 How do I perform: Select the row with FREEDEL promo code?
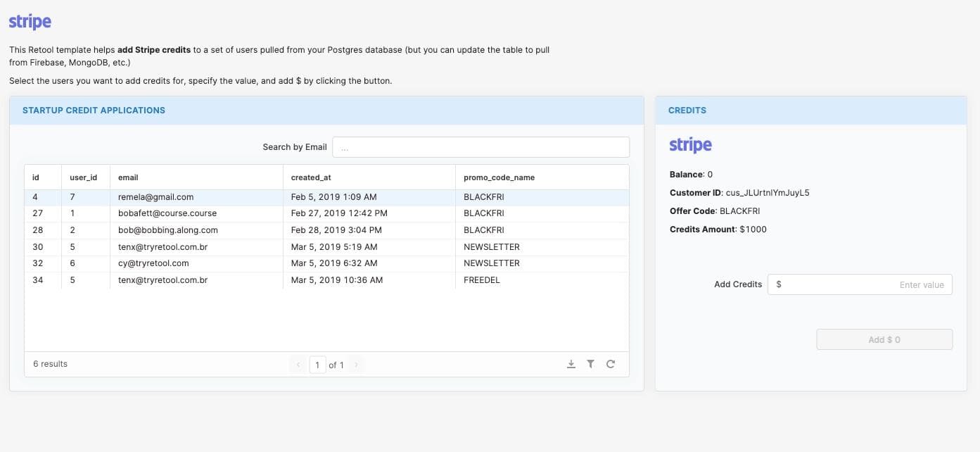(x=483, y=280)
